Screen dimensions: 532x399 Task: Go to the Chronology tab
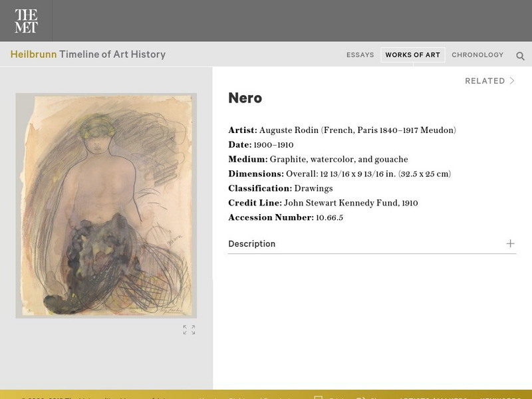point(477,55)
